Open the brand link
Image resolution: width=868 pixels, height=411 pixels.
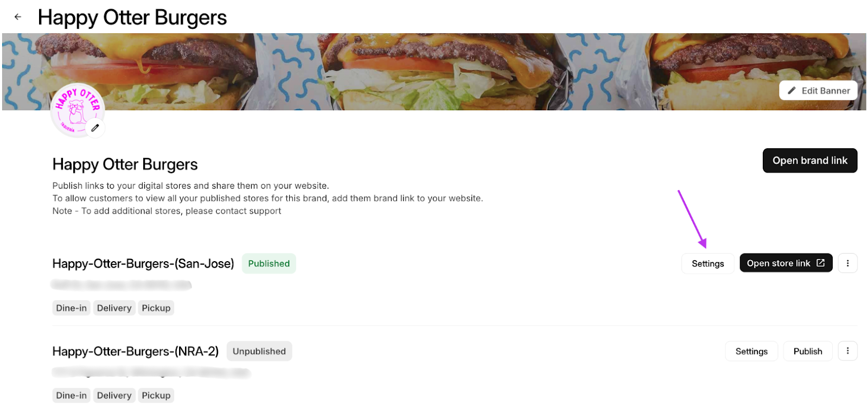coord(809,160)
